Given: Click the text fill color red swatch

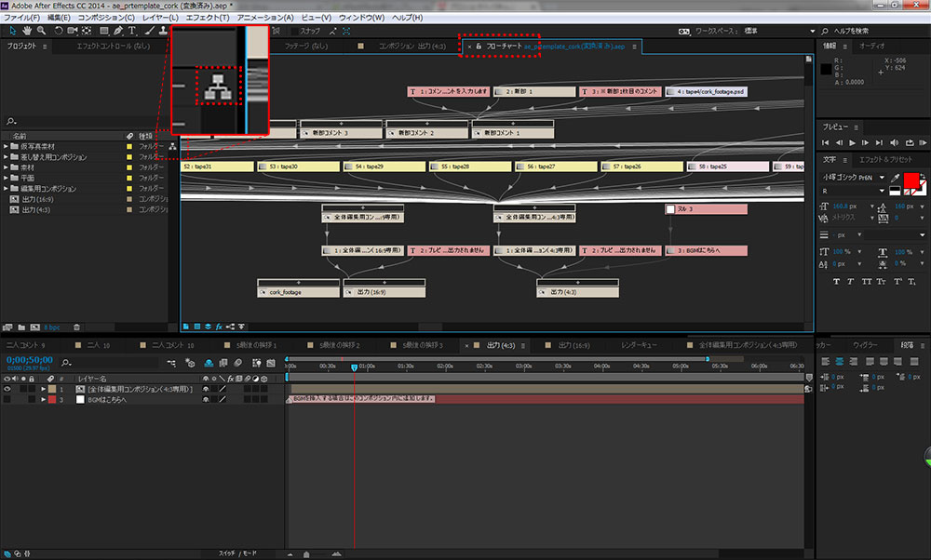Looking at the screenshot, I should click(x=911, y=180).
